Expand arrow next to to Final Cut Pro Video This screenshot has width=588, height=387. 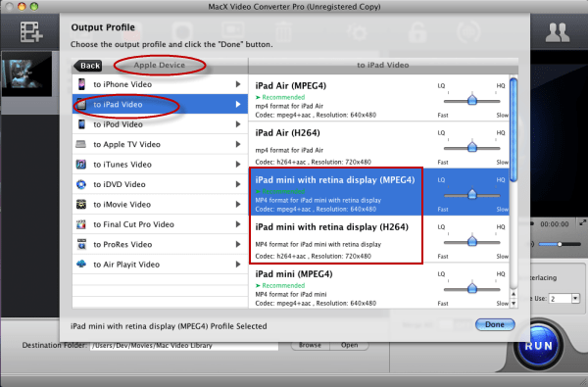tap(238, 224)
